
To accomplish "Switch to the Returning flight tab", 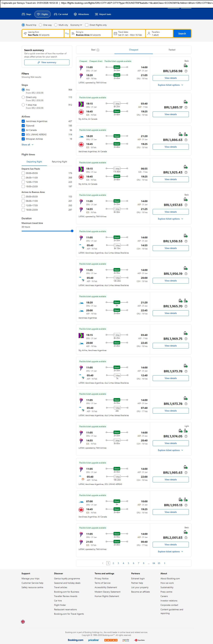I will coord(59,162).
